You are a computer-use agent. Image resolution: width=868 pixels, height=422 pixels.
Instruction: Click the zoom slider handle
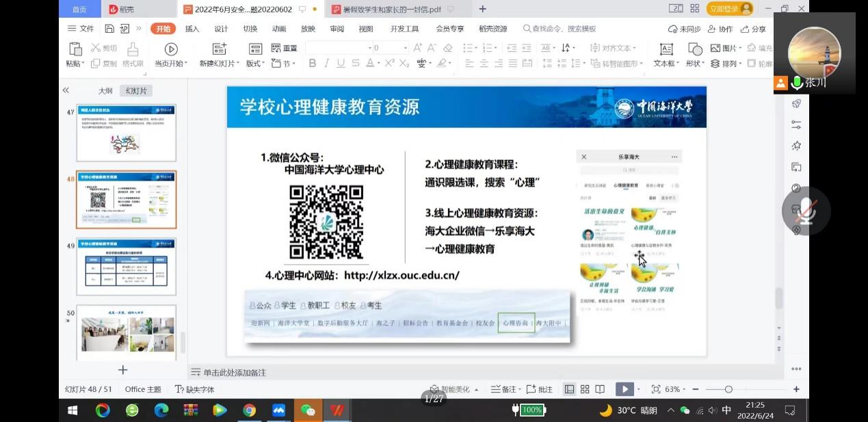click(728, 389)
